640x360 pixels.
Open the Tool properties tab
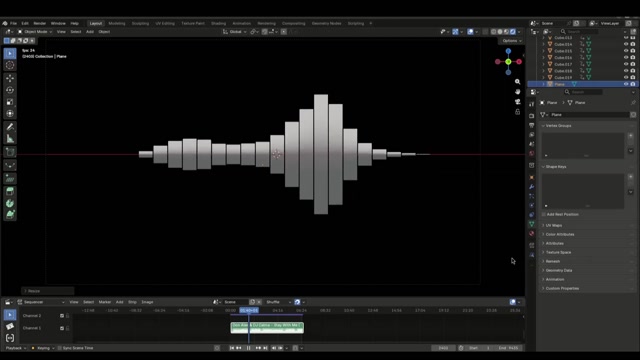pyautogui.click(x=531, y=104)
